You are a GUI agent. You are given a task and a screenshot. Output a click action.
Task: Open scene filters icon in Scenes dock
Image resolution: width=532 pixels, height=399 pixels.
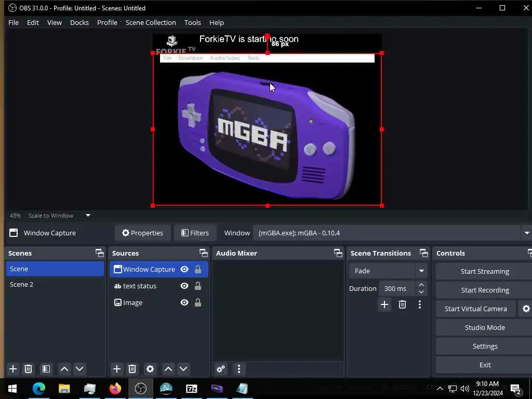46,369
